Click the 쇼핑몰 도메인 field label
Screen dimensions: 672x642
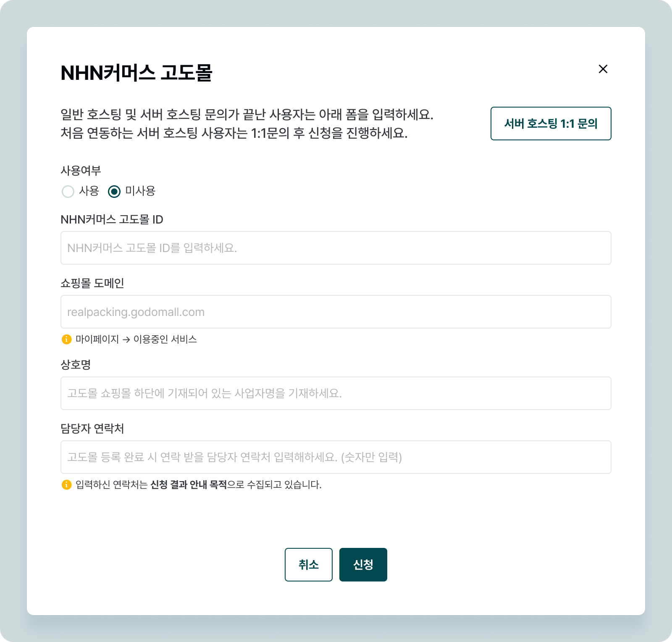coord(92,283)
